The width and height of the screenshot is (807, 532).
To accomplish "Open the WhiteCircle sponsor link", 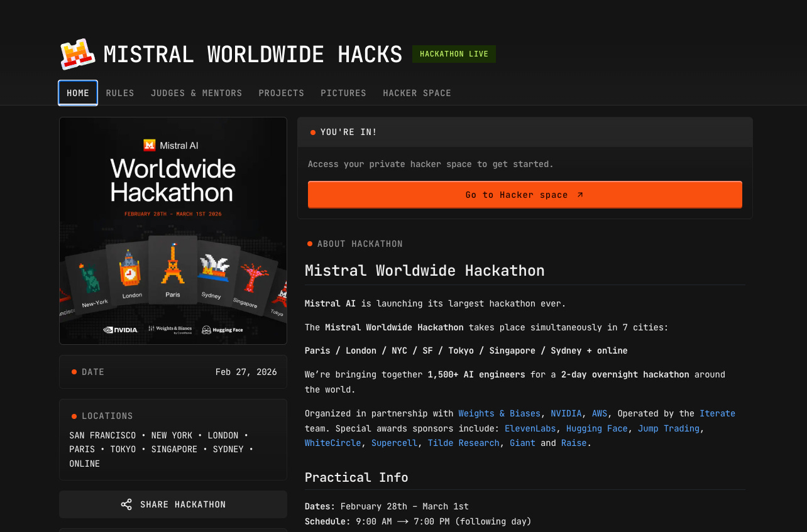I will click(x=333, y=443).
